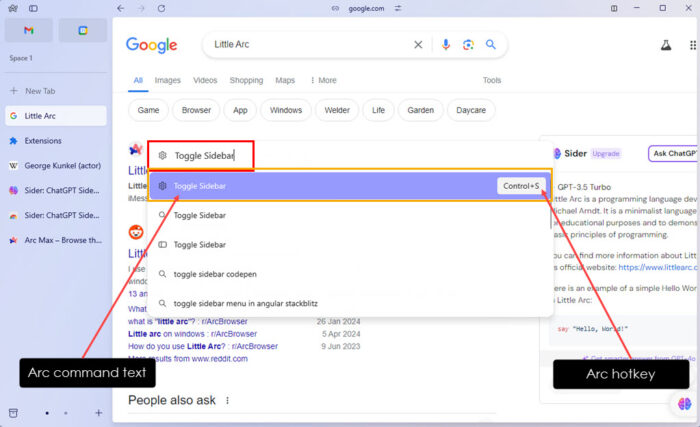Select the Daycare filter chip

coord(471,110)
